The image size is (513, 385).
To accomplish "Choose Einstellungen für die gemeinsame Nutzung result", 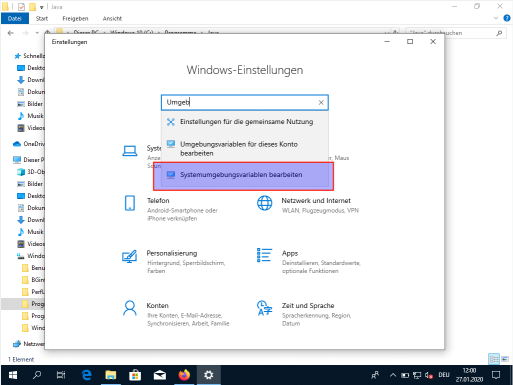I will coord(245,122).
